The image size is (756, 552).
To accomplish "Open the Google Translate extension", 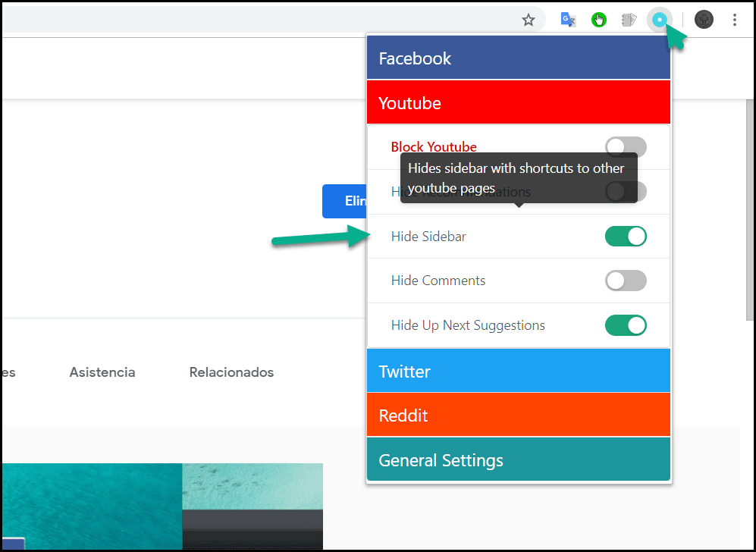I will (568, 20).
